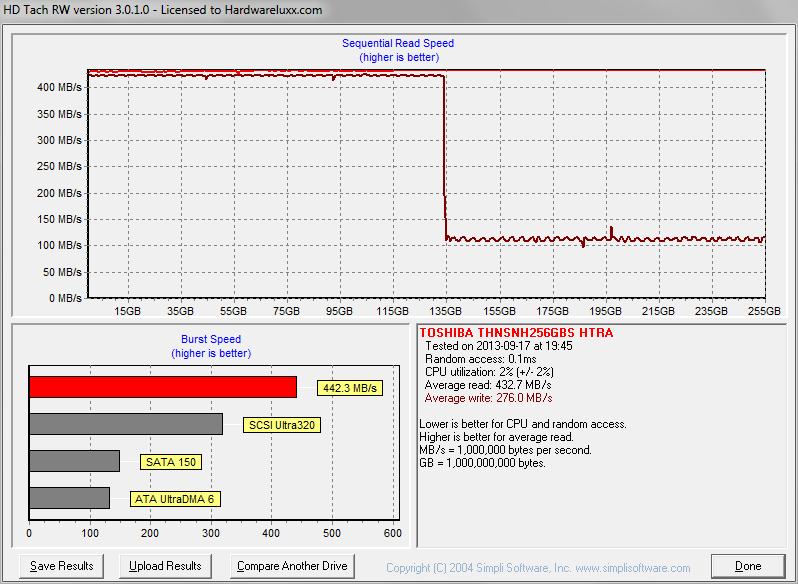Click the copyright Simpli Software text

[538, 568]
